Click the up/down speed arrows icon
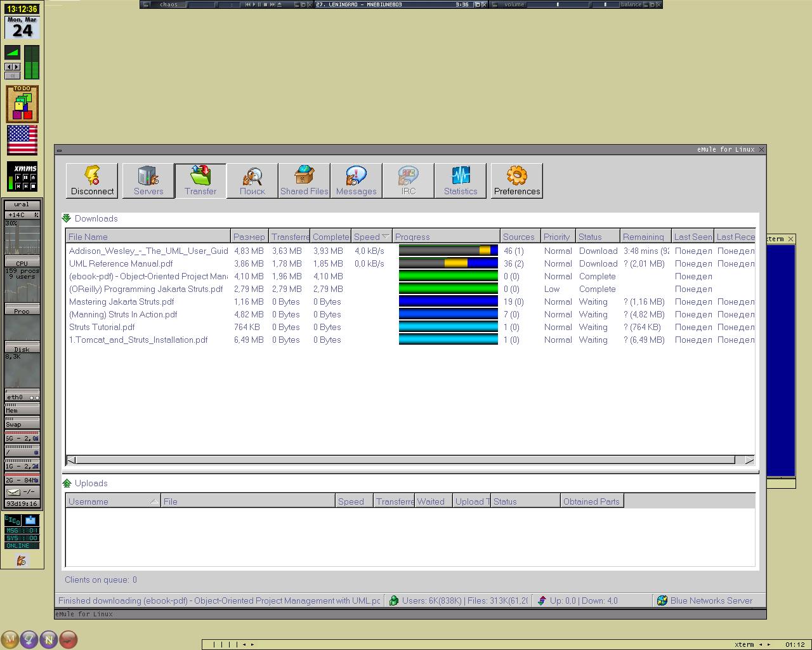 [542, 600]
